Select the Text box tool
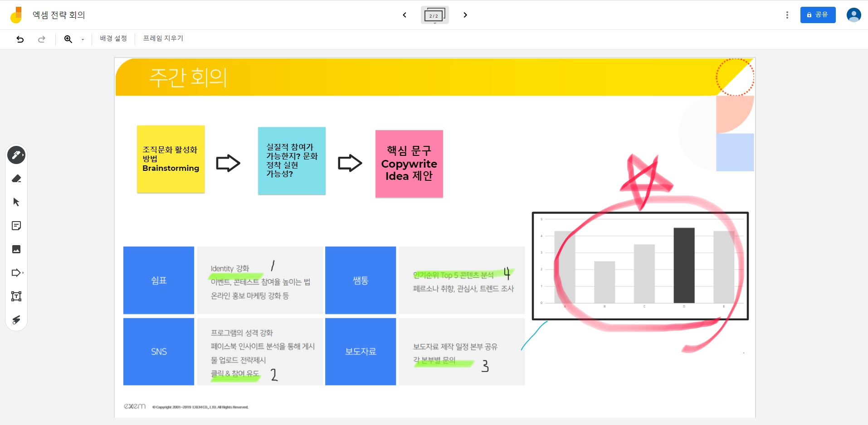The width and height of the screenshot is (868, 425). tap(16, 296)
